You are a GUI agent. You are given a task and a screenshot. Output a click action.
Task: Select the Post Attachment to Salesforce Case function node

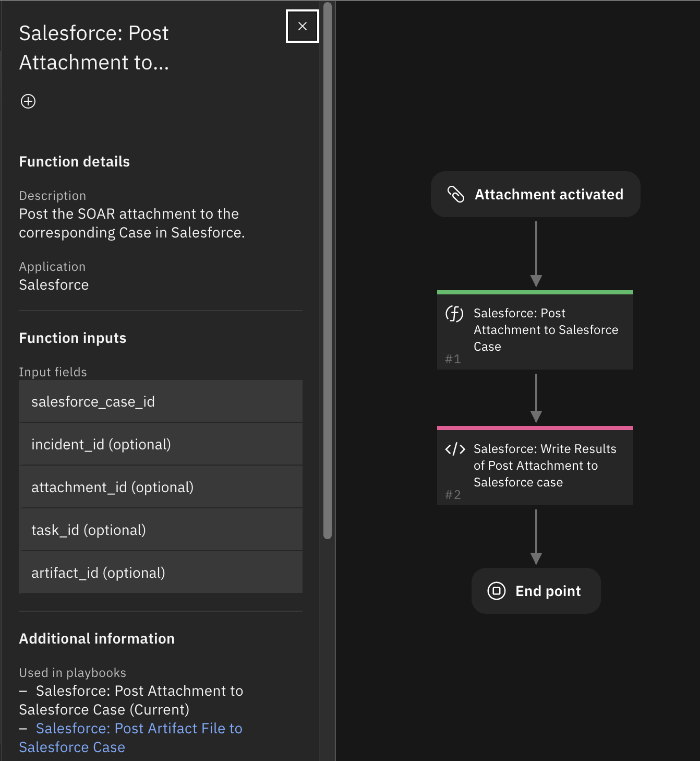pos(535,330)
